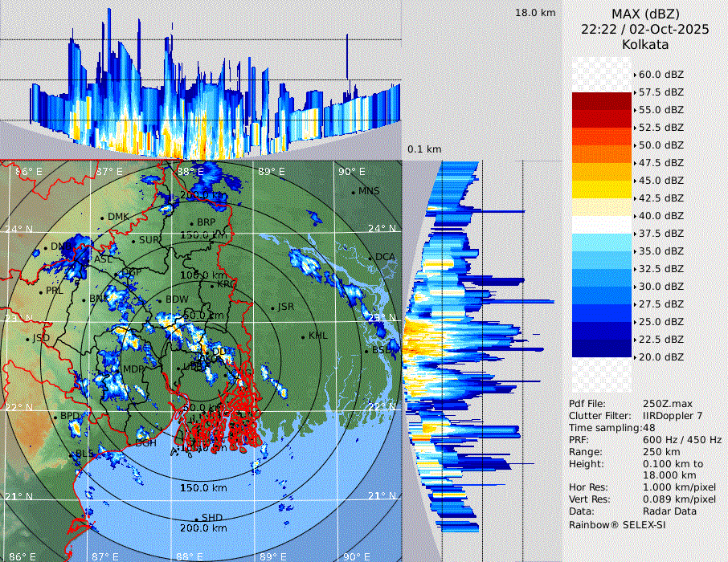Click the 45.0 dBZ legend label
This screenshot has width=728, height=562.
[661, 180]
